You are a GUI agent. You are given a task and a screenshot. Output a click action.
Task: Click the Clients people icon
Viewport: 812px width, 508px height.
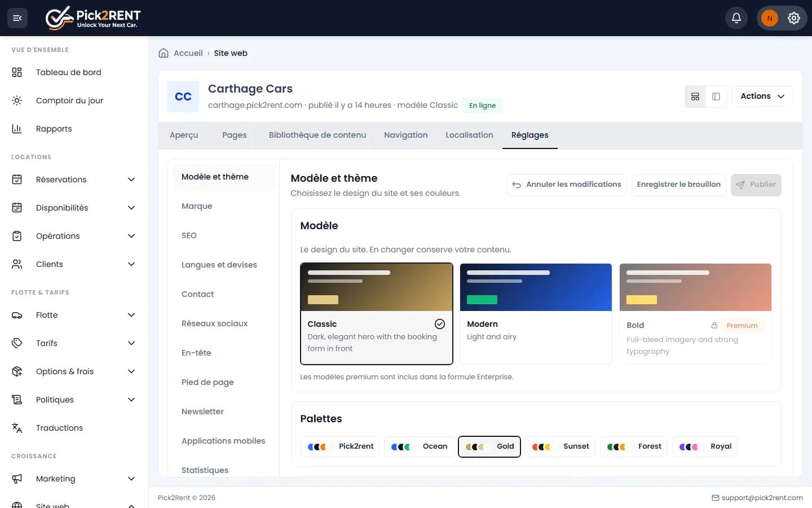pos(17,264)
